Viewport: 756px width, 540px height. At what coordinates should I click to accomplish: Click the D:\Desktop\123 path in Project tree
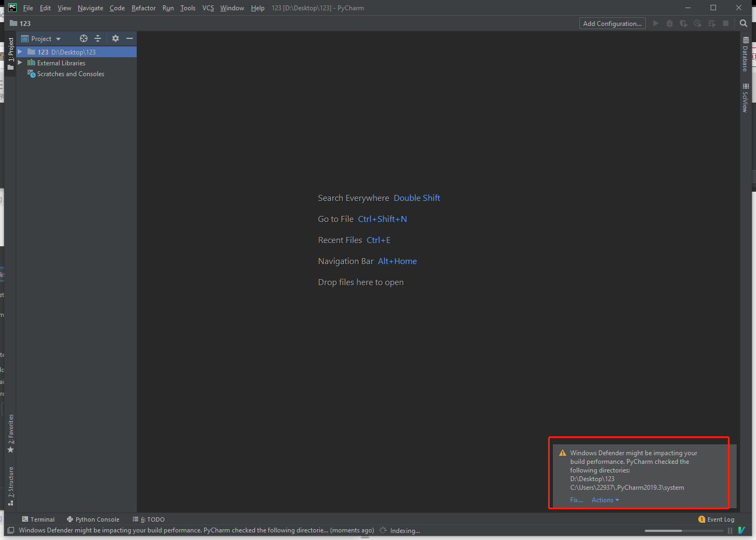[x=73, y=52]
